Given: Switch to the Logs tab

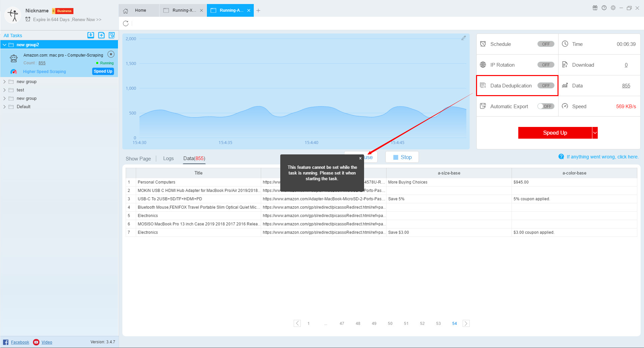Looking at the screenshot, I should click(168, 158).
